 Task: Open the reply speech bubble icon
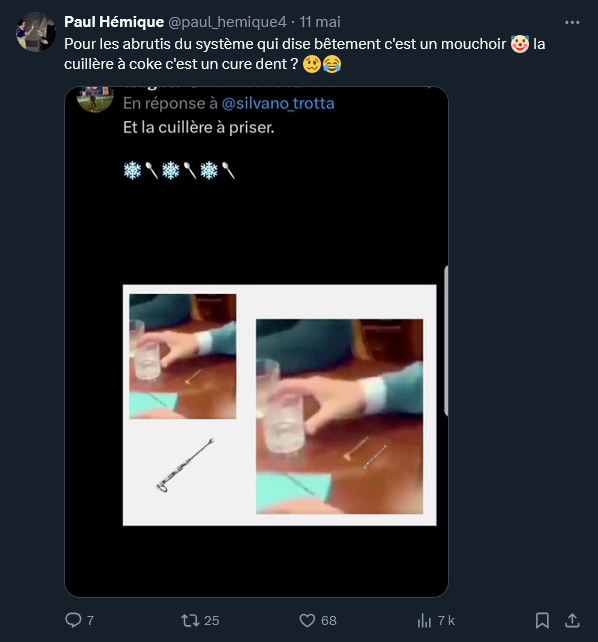pos(73,620)
